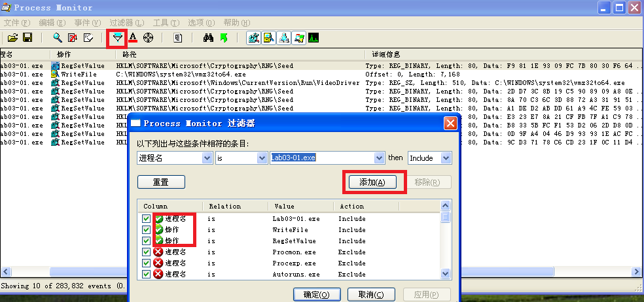This screenshot has height=302, width=644.
Task: Toggle Show Network Activity icon
Action: tap(284, 38)
